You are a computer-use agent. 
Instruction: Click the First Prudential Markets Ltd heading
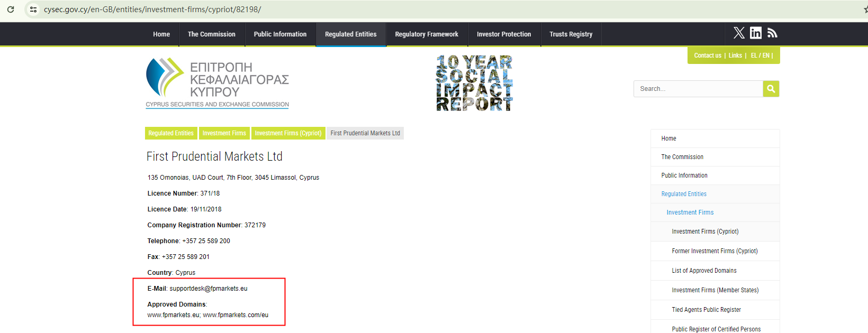[x=214, y=156]
